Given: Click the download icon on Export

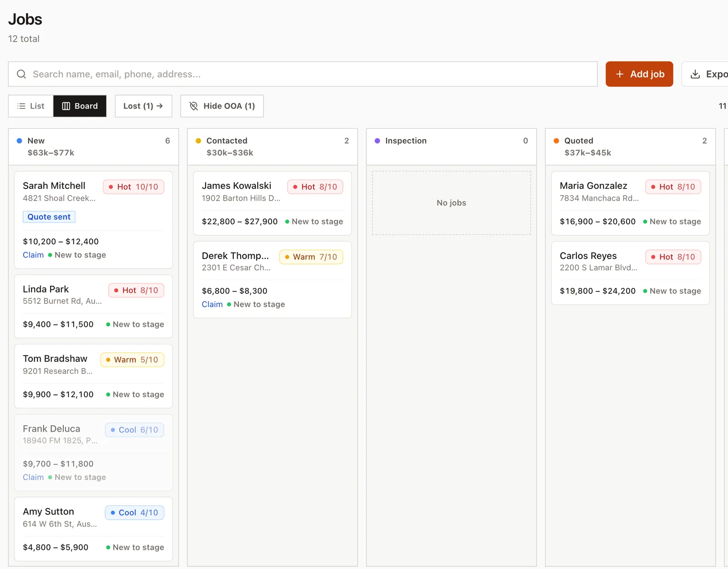Looking at the screenshot, I should click(x=695, y=74).
